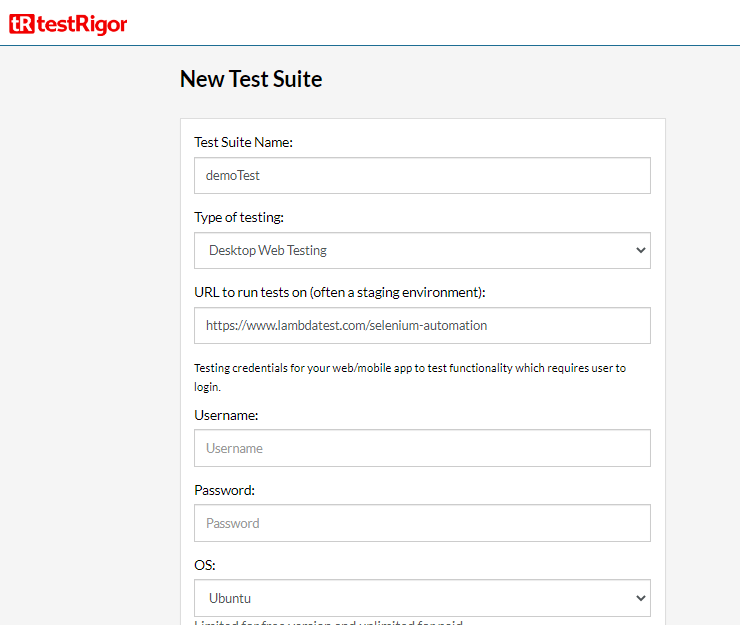Screen dimensions: 740x625
Task: Click the "URL to run tests on" label
Action: 339,292
